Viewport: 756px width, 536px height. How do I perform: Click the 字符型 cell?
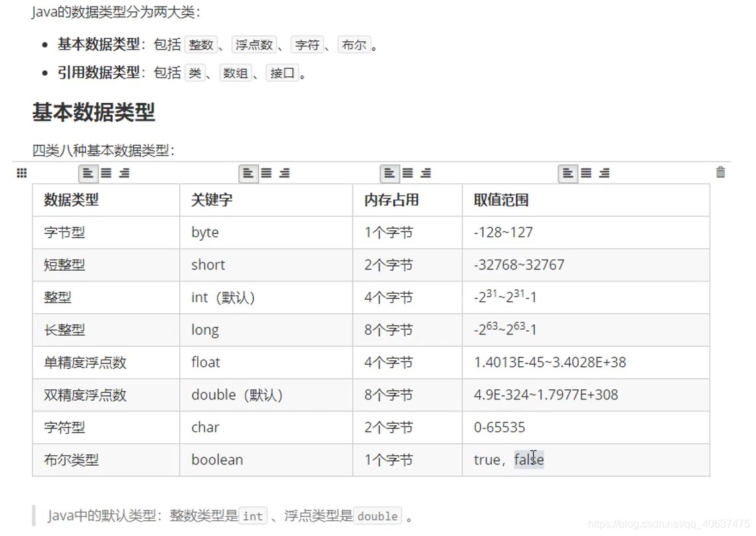click(106, 428)
